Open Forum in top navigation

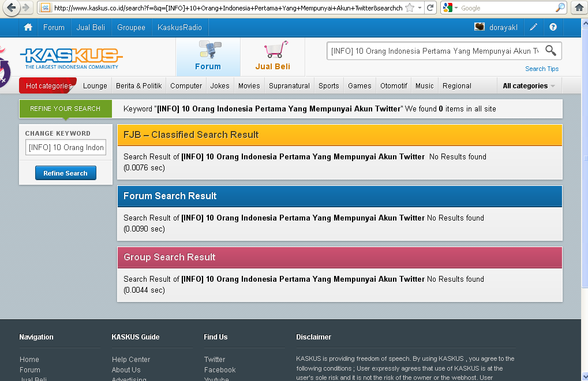(x=54, y=27)
